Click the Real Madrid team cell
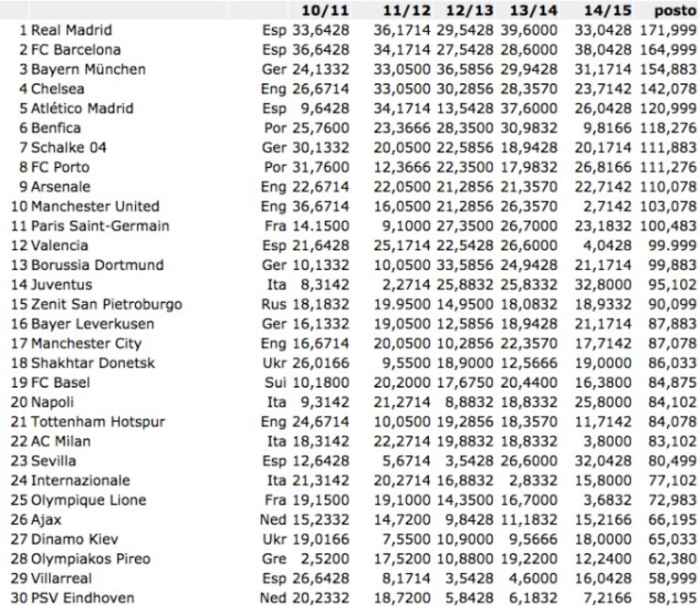The height and width of the screenshot is (606, 700). tap(71, 30)
